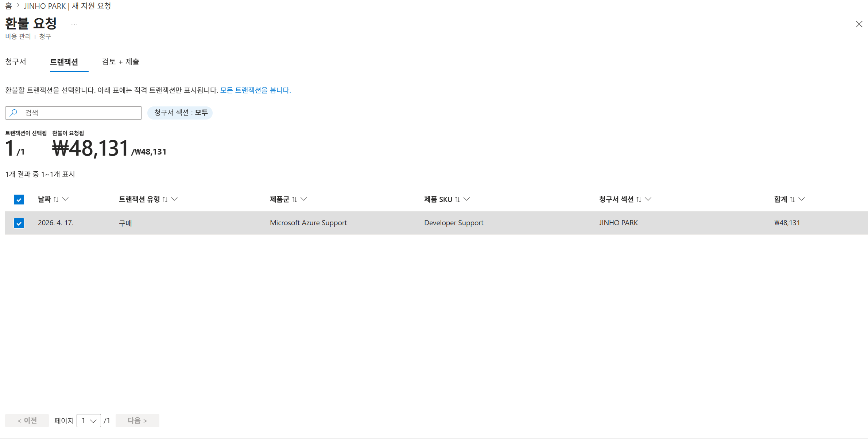This screenshot has height=441, width=868.
Task: Open the 모든 트랜잭션을 봅니다 link
Action: tap(255, 90)
